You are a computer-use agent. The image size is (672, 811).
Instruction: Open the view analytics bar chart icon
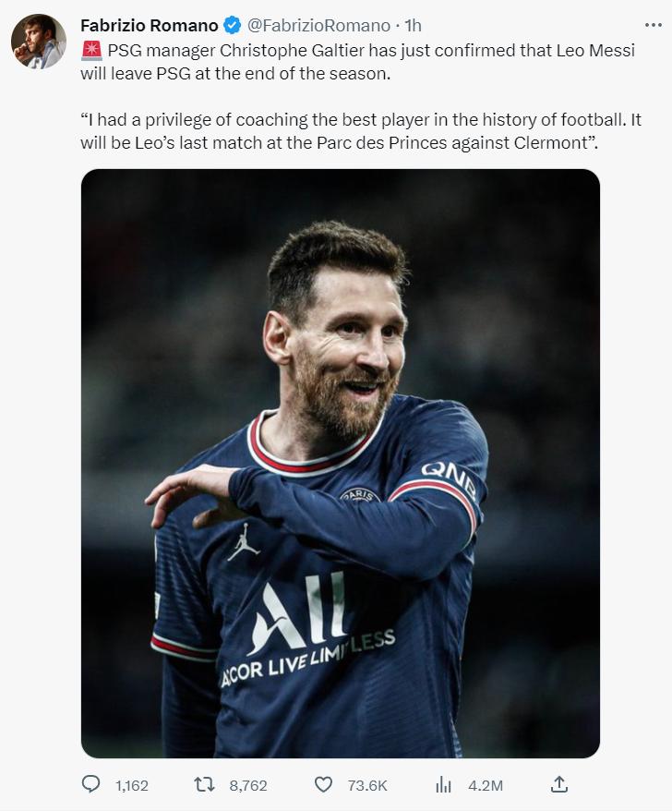click(443, 784)
